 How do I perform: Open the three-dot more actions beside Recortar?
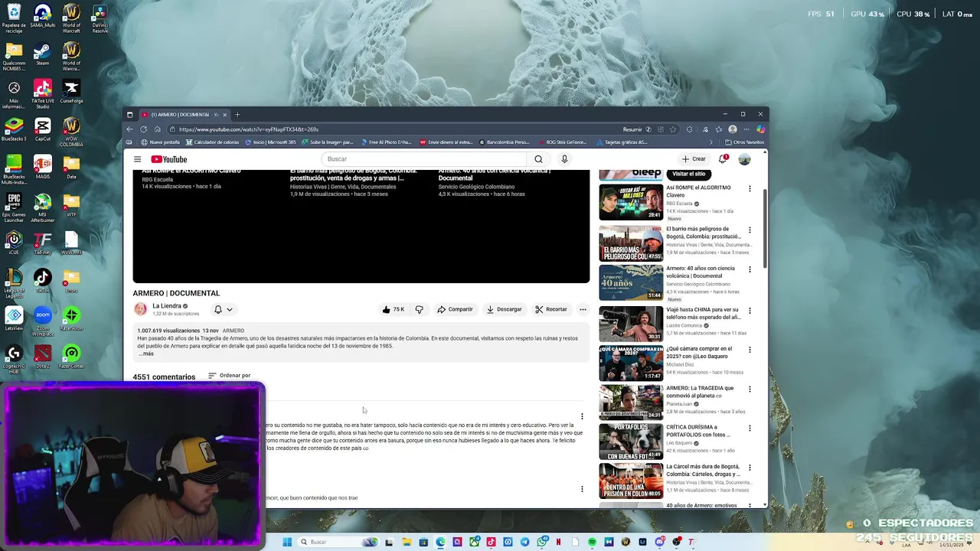(x=583, y=309)
